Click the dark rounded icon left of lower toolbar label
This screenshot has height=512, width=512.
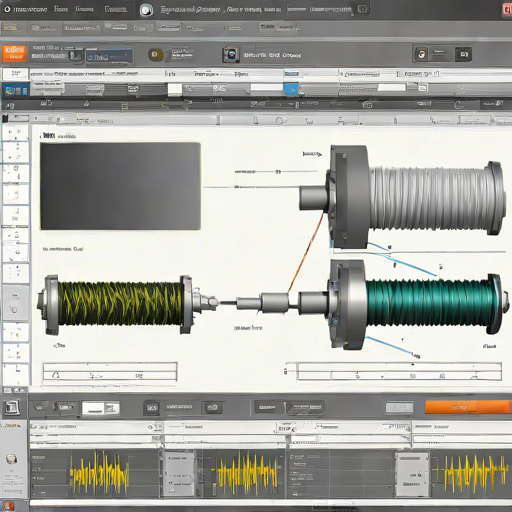click(x=152, y=407)
